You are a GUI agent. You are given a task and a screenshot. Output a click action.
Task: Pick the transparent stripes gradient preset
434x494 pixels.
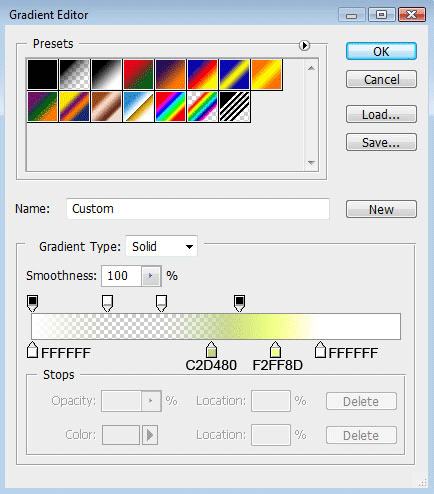pyautogui.click(x=234, y=107)
